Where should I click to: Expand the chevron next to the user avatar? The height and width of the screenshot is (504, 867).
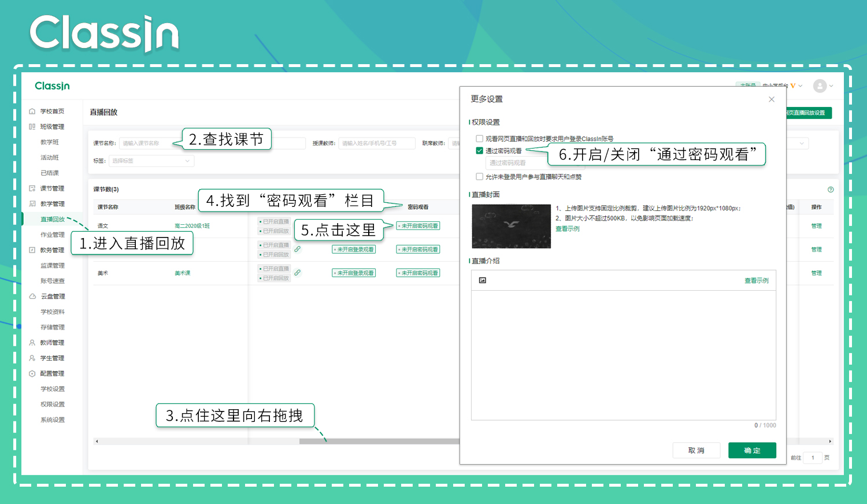pyautogui.click(x=831, y=86)
